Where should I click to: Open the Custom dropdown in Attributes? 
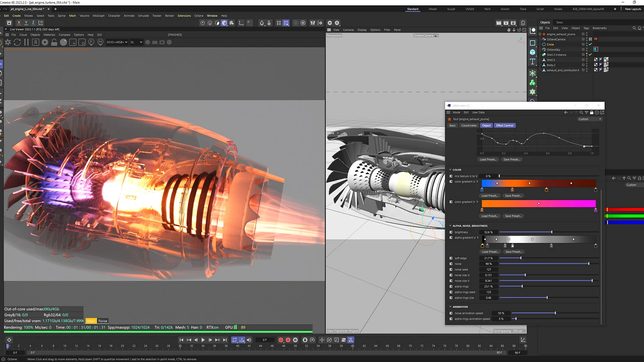pyautogui.click(x=590, y=119)
